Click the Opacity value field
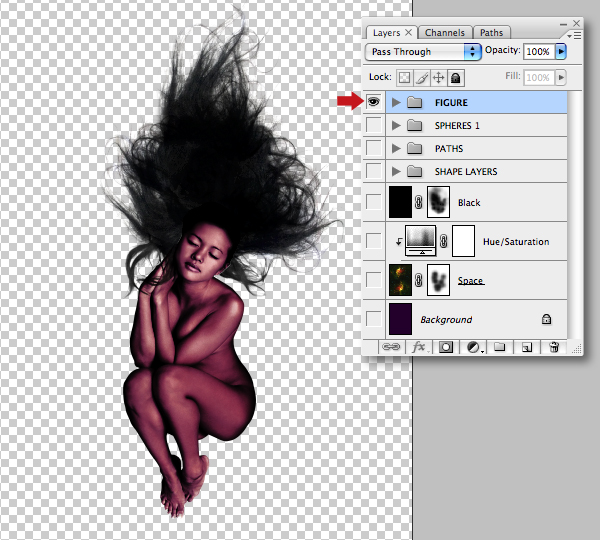This screenshot has height=540, width=600. click(x=538, y=51)
